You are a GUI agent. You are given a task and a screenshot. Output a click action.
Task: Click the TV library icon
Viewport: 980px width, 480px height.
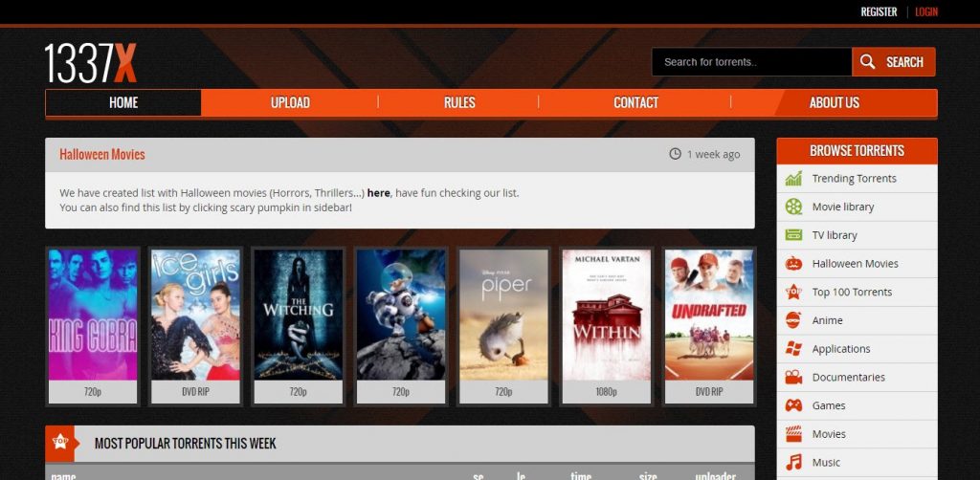793,235
